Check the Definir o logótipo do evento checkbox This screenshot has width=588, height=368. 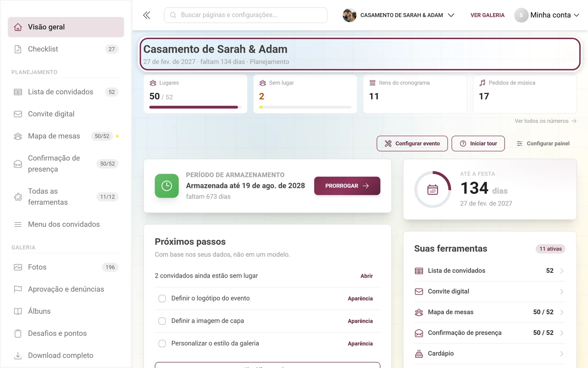[x=162, y=298]
